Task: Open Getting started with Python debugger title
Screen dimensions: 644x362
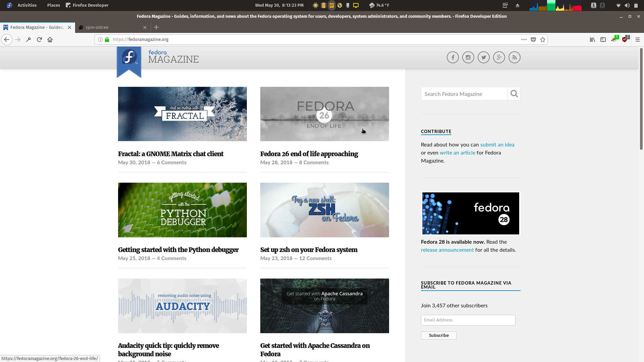Action: [x=178, y=250]
